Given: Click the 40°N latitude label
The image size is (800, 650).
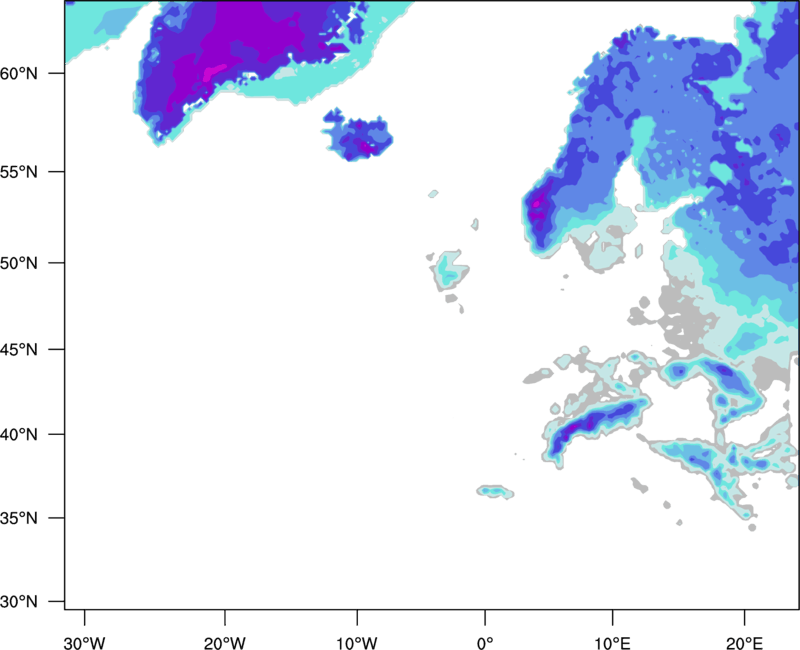Looking at the screenshot, I should click(x=19, y=435).
